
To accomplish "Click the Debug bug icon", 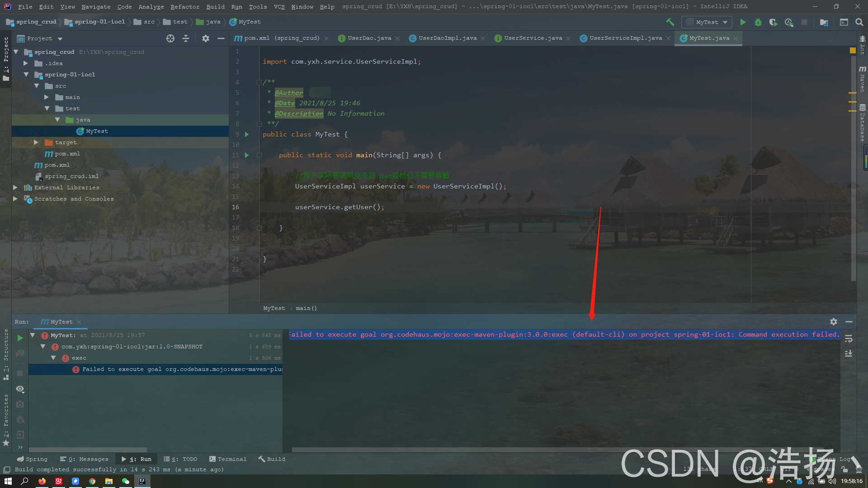I will [758, 22].
